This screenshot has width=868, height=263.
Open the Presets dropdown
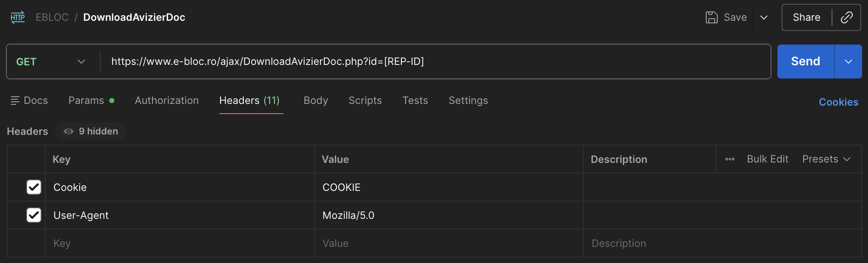pos(826,159)
